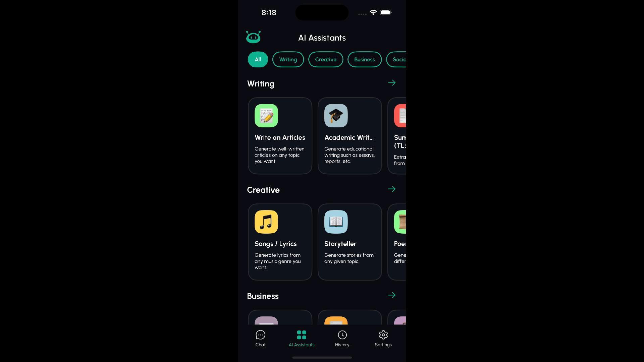Expand the Writing section arrow
This screenshot has height=362, width=644.
[391, 83]
